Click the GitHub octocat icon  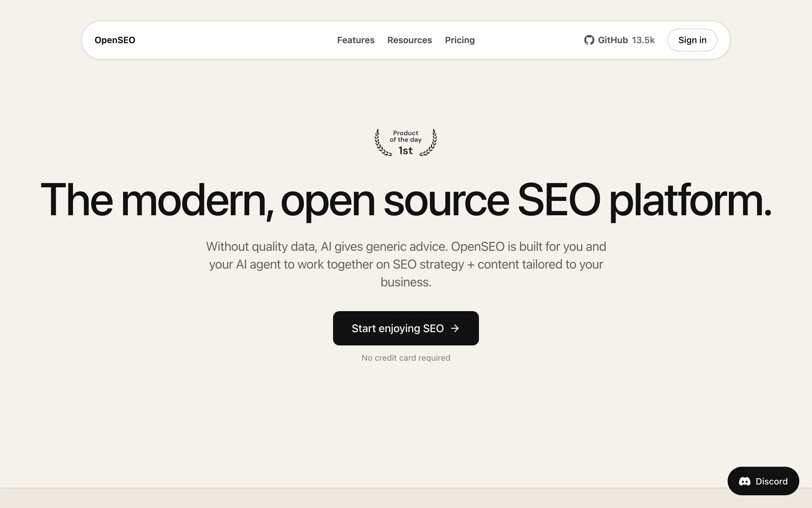coord(589,40)
